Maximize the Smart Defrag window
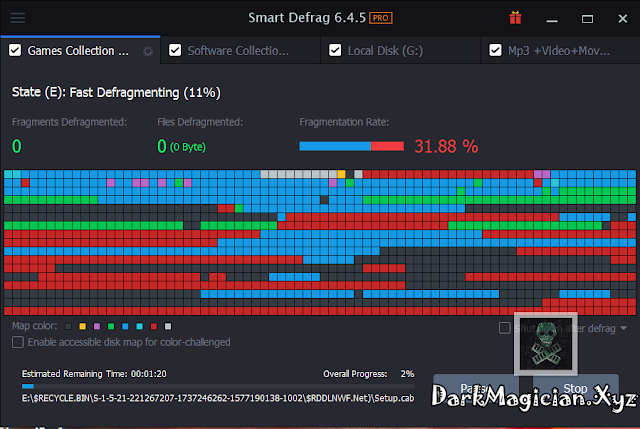640x429 pixels. click(587, 18)
